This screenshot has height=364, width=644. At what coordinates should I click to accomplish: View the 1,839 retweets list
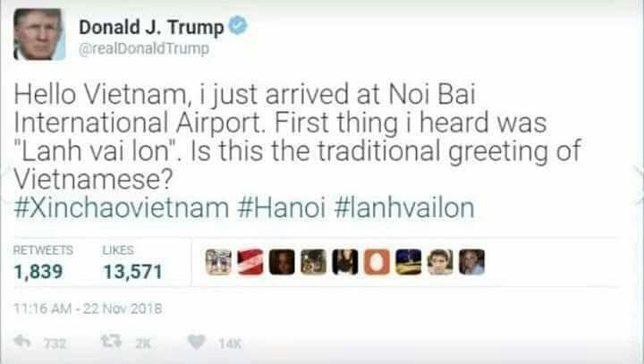pyautogui.click(x=43, y=263)
